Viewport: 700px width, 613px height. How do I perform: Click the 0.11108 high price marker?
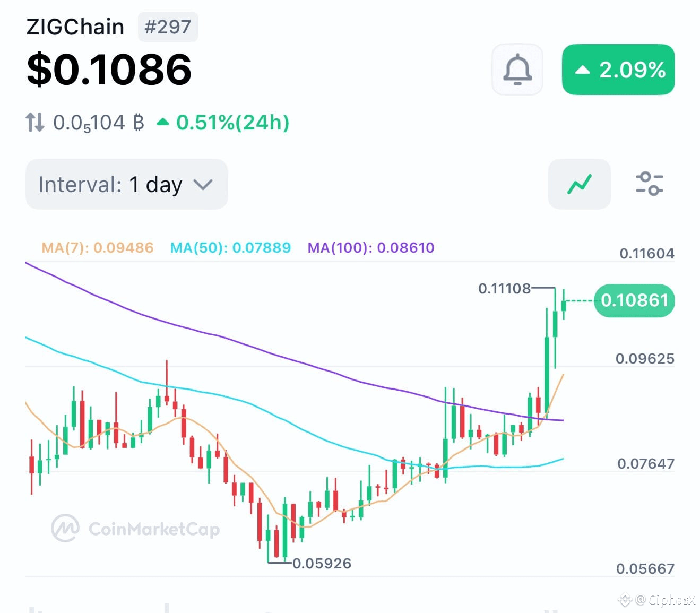click(503, 289)
